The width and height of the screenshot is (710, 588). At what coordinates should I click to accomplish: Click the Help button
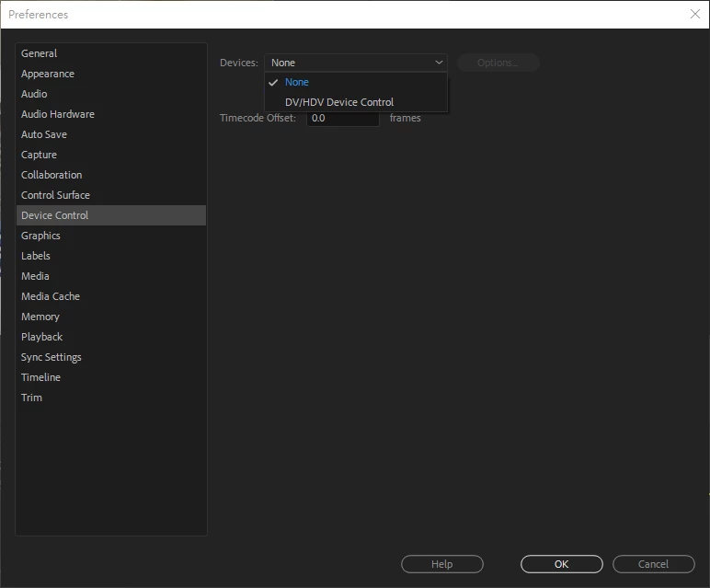point(442,564)
